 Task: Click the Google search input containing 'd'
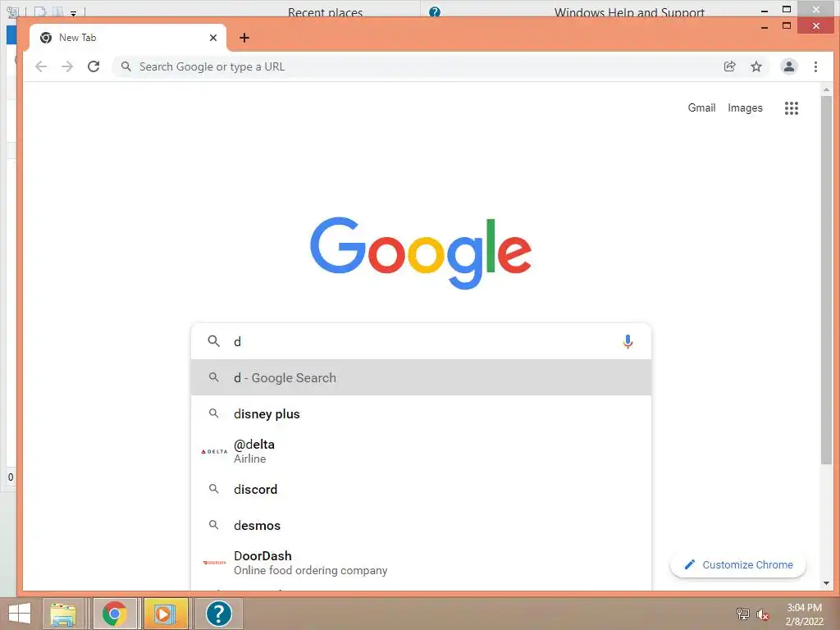click(421, 341)
